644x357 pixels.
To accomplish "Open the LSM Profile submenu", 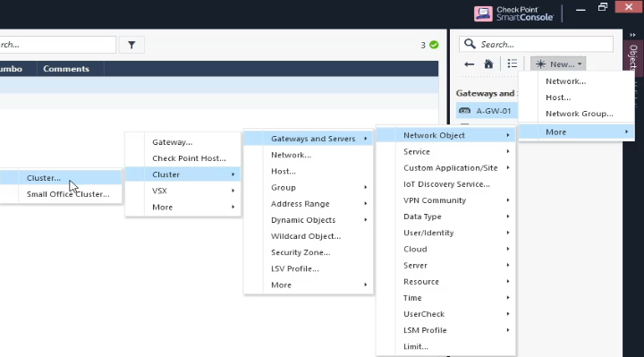I will point(445,330).
